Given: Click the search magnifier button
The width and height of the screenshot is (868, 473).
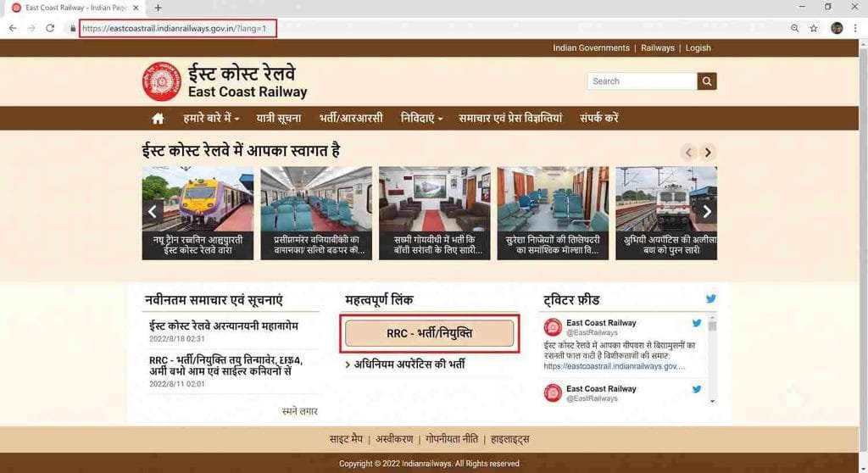Looking at the screenshot, I should pos(707,81).
